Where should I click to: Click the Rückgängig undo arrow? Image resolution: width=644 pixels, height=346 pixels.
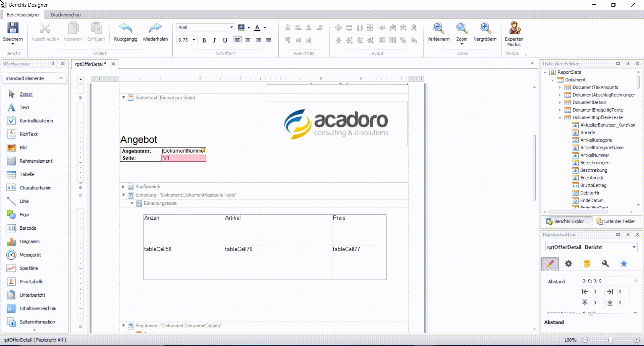click(x=125, y=28)
